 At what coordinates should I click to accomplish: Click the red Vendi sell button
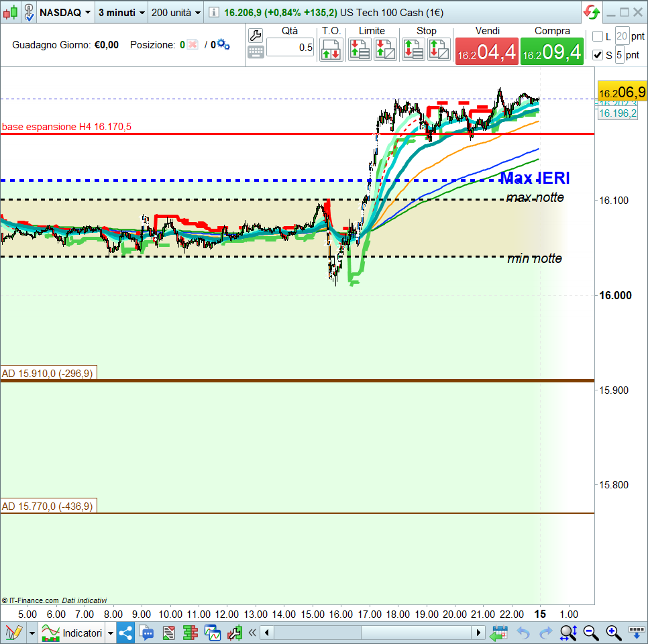point(487,52)
